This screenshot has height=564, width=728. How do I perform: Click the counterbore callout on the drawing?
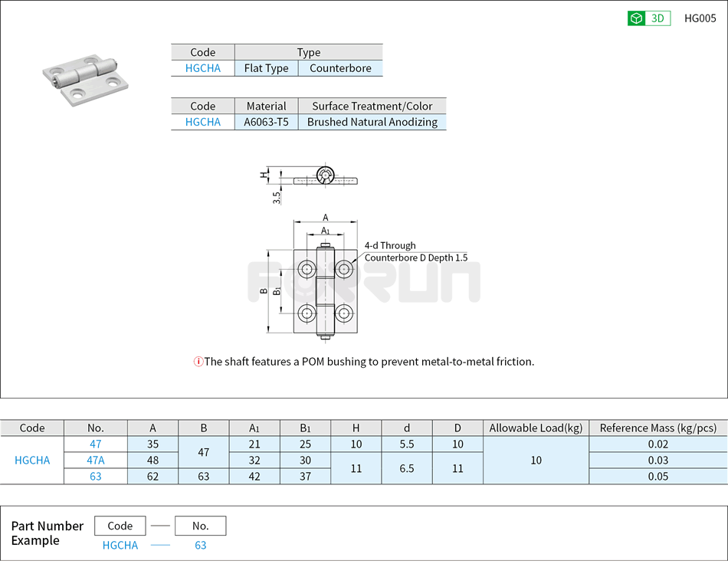(416, 251)
